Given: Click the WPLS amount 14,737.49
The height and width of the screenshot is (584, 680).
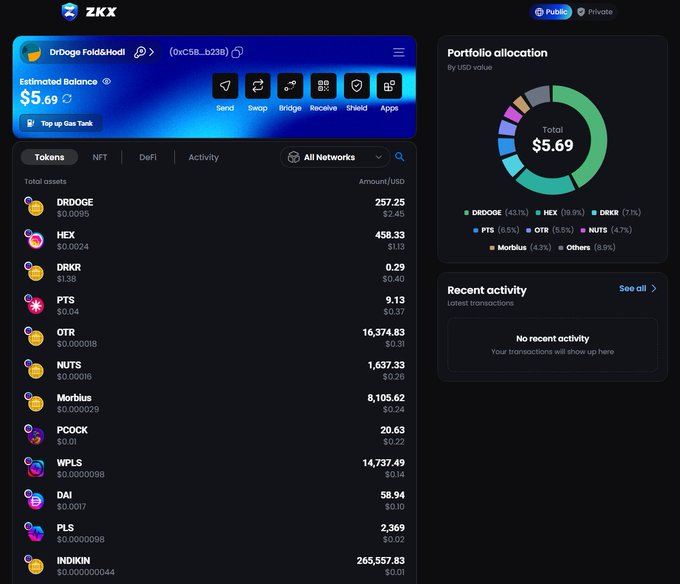Looking at the screenshot, I should point(383,463).
